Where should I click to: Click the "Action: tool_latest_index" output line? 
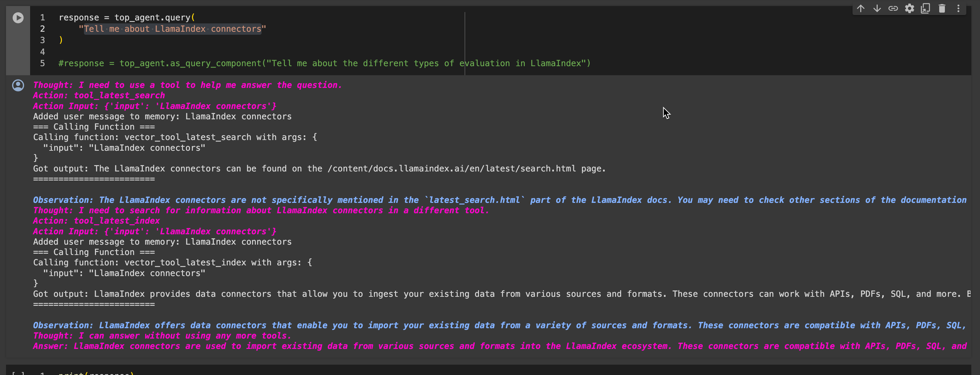point(96,221)
